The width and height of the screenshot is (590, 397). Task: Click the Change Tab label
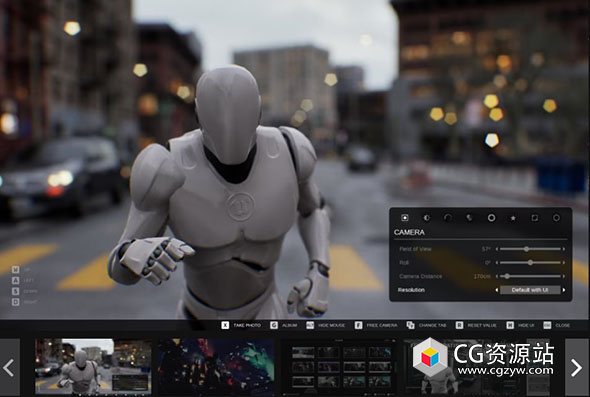(x=432, y=325)
